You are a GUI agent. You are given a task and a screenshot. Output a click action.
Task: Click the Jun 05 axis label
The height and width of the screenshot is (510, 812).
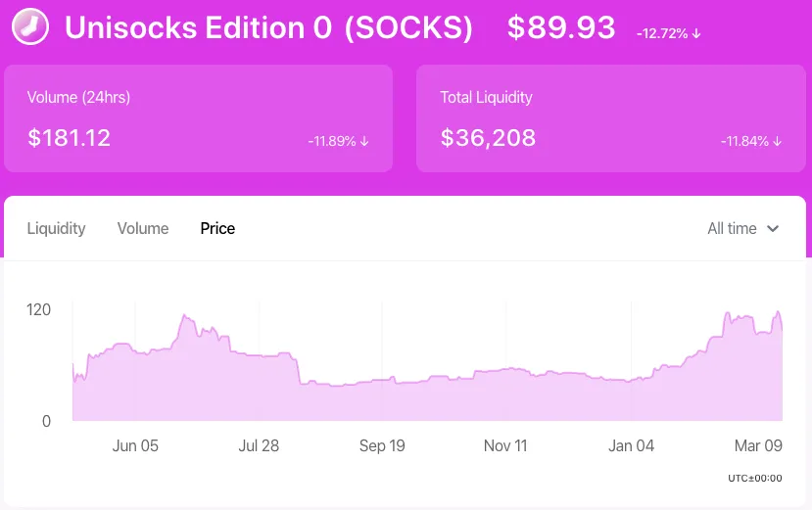point(135,445)
